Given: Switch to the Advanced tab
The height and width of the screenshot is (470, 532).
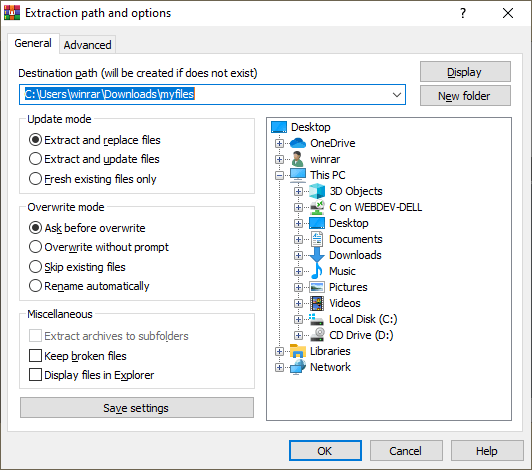Looking at the screenshot, I should 88,45.
